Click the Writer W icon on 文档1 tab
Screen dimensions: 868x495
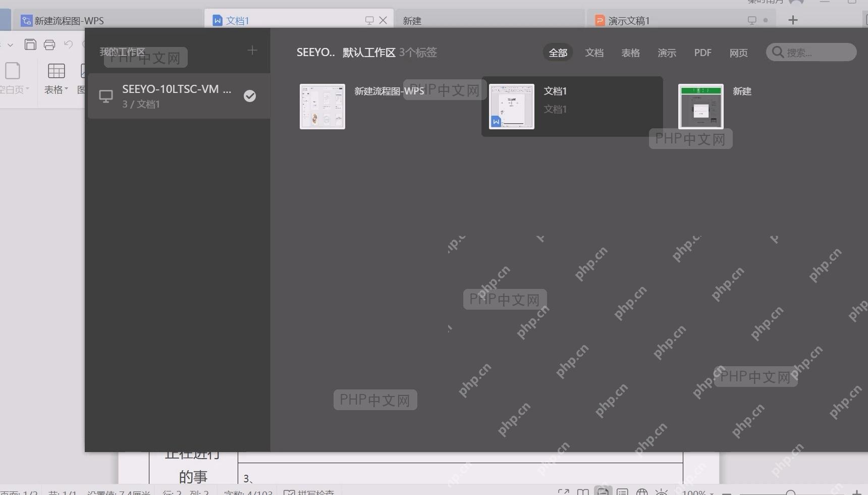tap(218, 20)
